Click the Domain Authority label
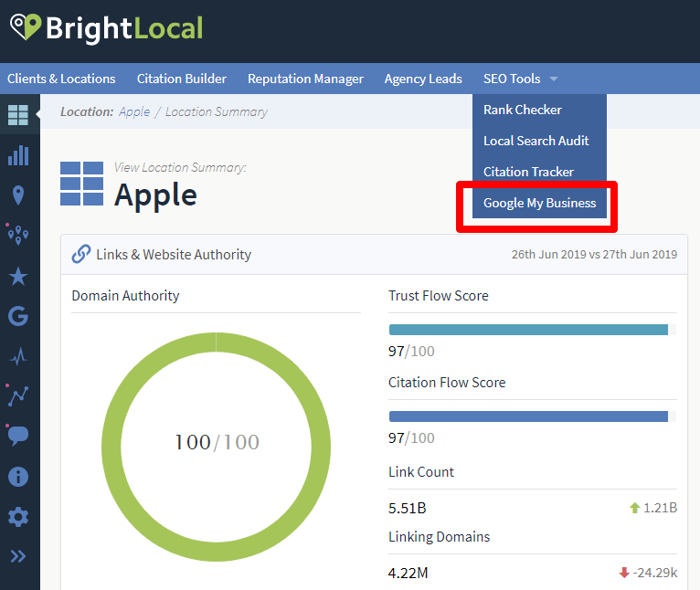The image size is (700, 590). tap(125, 295)
